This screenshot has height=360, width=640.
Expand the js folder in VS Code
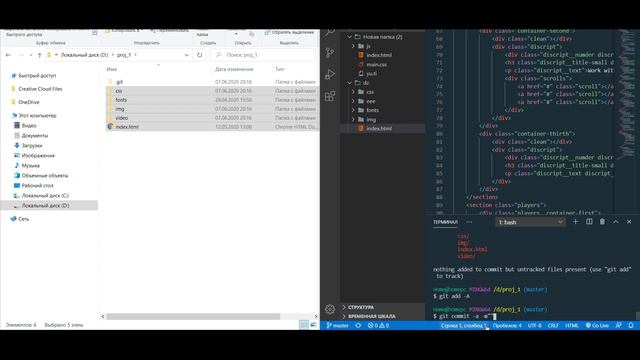pos(353,46)
